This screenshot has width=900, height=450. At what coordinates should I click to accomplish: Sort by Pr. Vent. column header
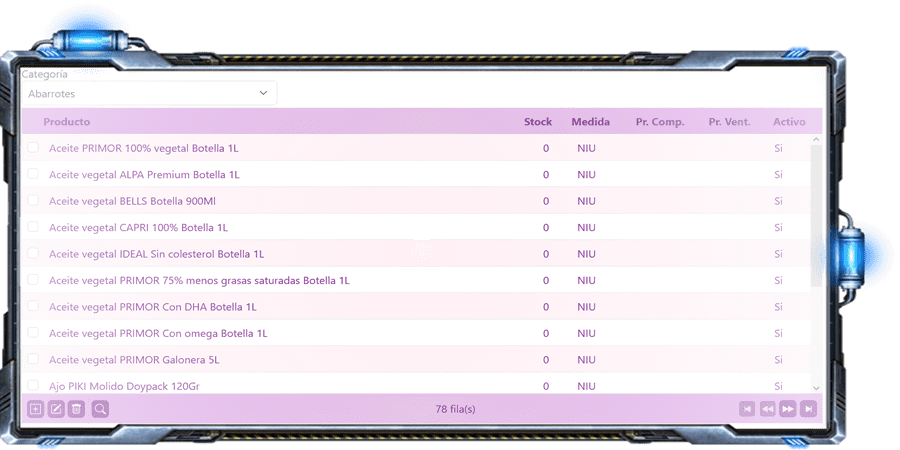pyautogui.click(x=730, y=122)
